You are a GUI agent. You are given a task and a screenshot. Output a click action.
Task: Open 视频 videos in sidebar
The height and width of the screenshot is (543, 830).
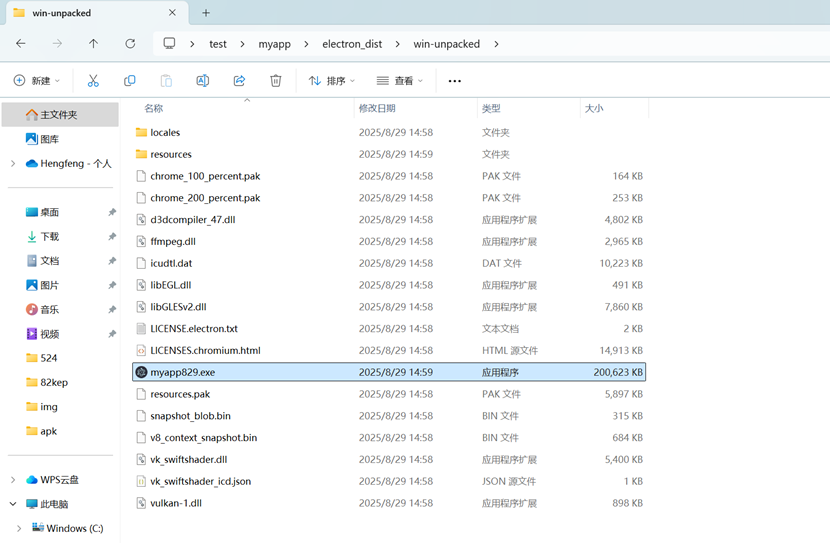point(42,334)
